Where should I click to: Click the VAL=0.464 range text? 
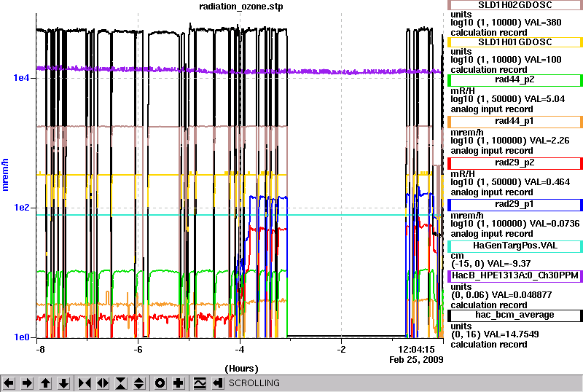[x=510, y=182]
